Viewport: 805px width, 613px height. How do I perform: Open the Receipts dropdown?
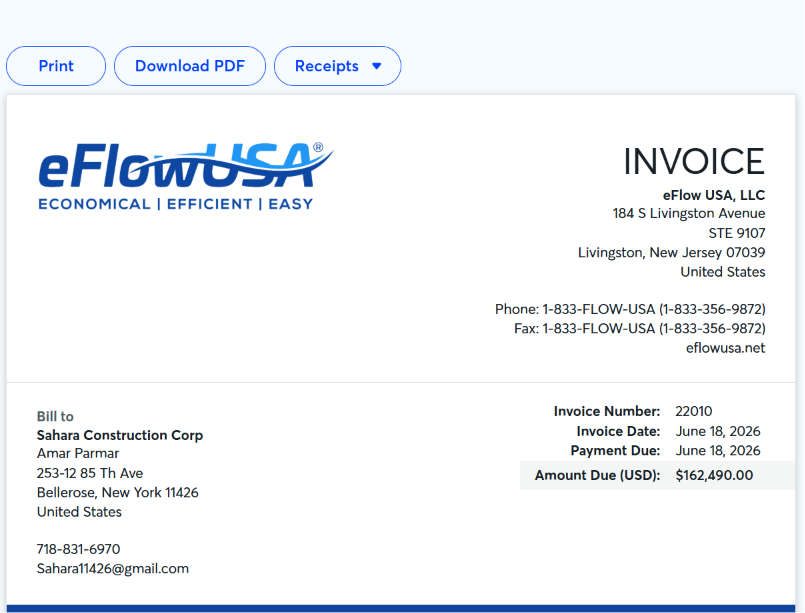click(x=337, y=66)
